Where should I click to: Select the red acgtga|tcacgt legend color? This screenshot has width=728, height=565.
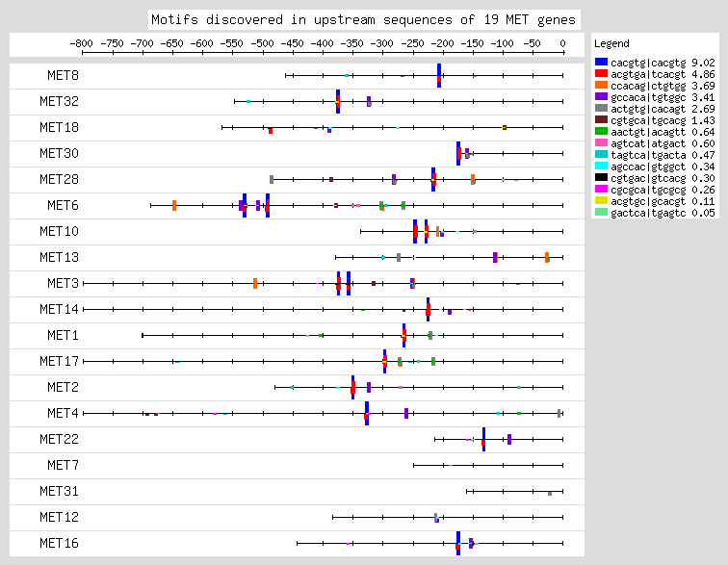click(601, 73)
